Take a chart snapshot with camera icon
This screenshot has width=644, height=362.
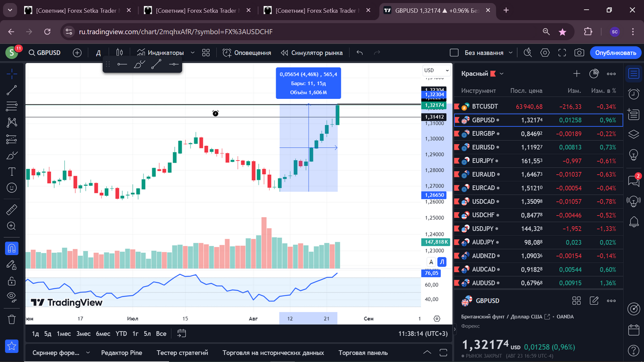(579, 52)
